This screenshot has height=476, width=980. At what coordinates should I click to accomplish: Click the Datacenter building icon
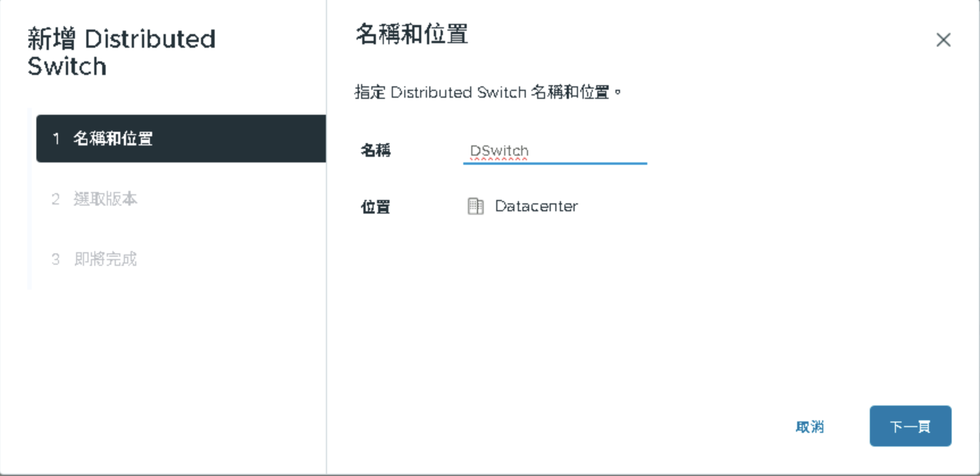pyautogui.click(x=475, y=206)
